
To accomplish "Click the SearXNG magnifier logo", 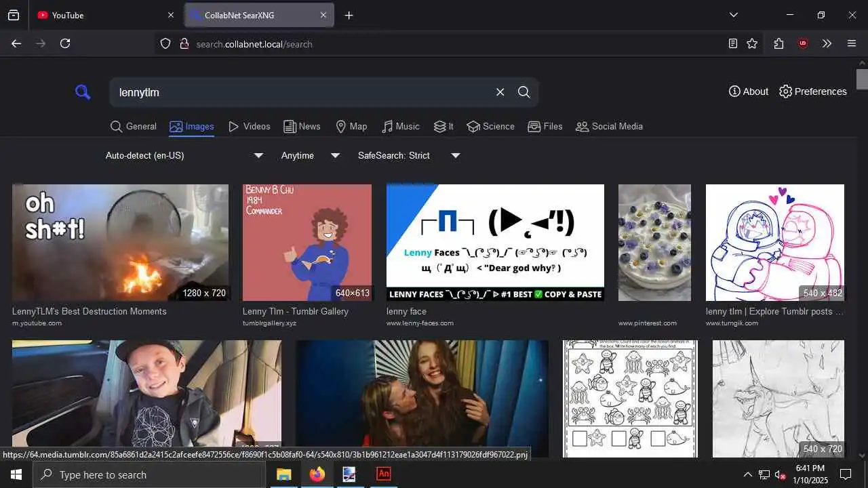I will 83,92.
